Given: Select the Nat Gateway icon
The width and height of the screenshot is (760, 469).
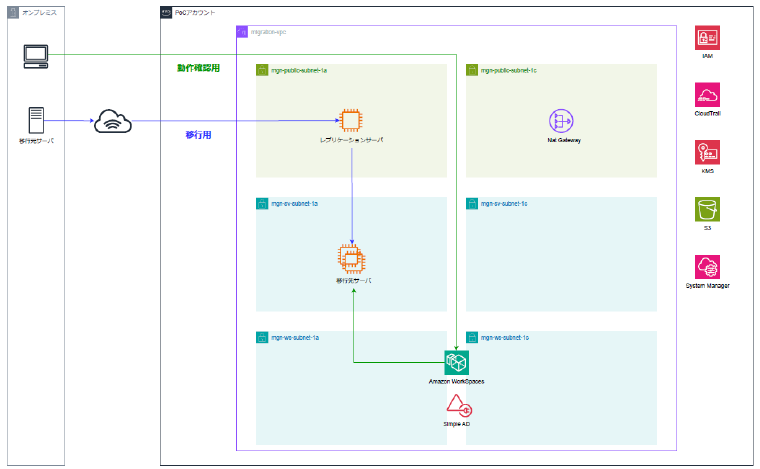Looking at the screenshot, I should pyautogui.click(x=560, y=121).
